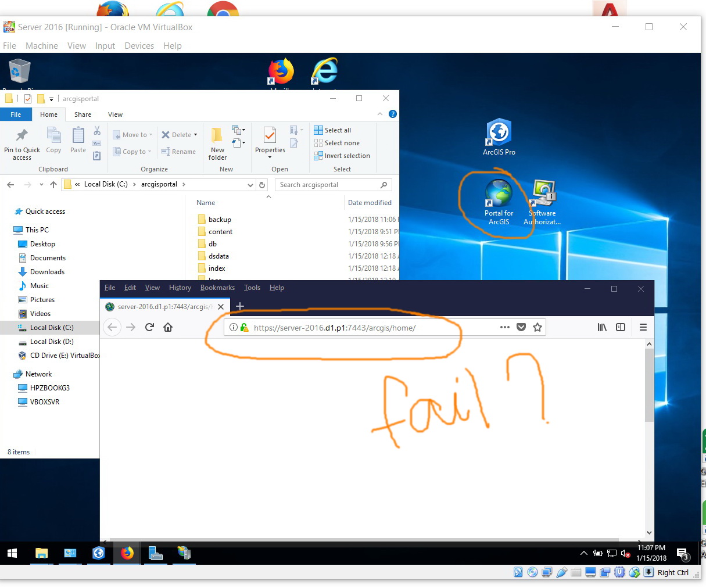The height and width of the screenshot is (588, 706).
Task: Expand the Easy access dropdown in ribbon
Action: (x=238, y=142)
